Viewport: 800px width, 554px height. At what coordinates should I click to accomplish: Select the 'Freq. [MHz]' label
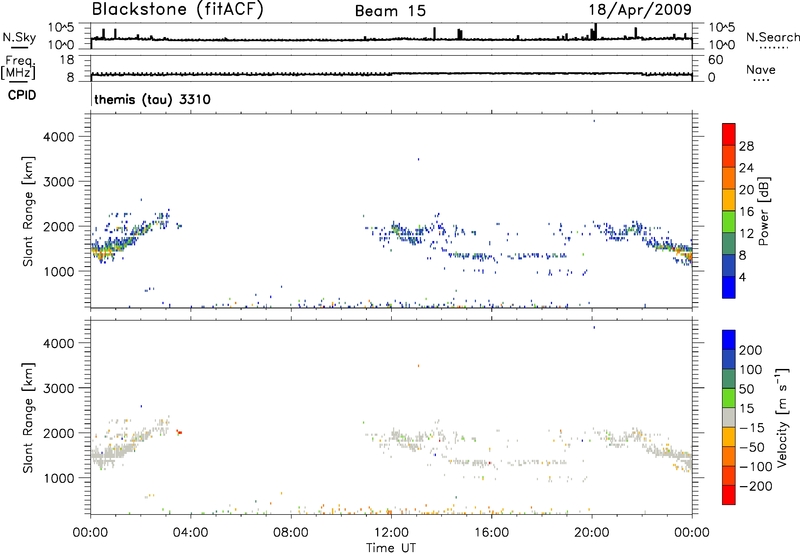tap(18, 67)
